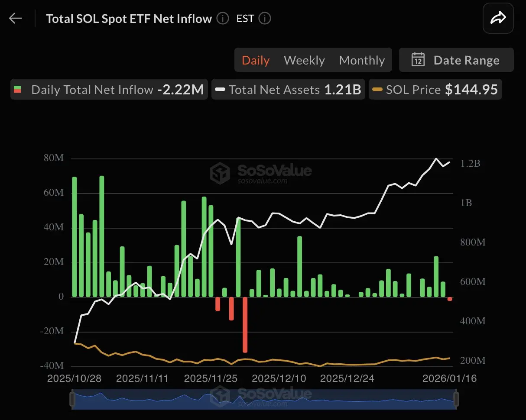Click the blue range selector area
526x420 pixels.
pyautogui.click(x=264, y=399)
